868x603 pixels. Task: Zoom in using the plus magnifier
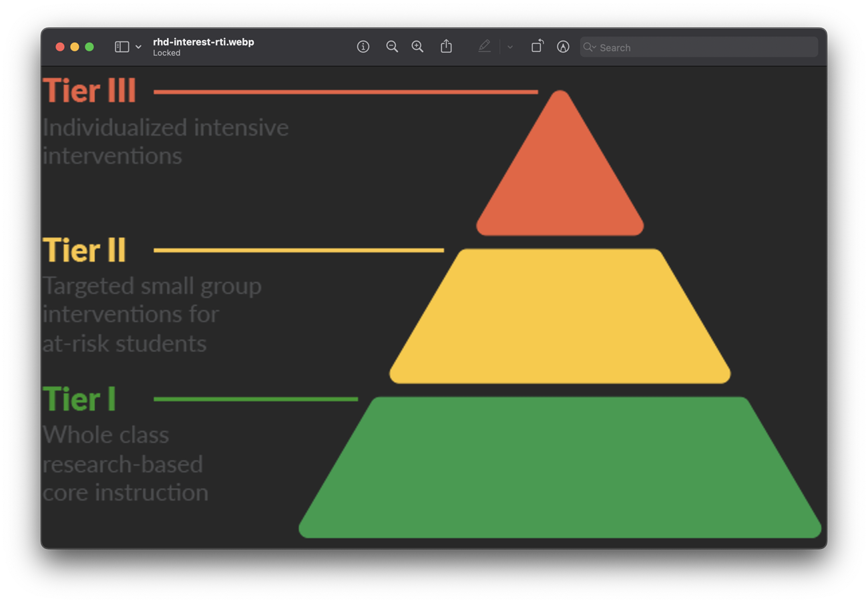[x=417, y=47]
